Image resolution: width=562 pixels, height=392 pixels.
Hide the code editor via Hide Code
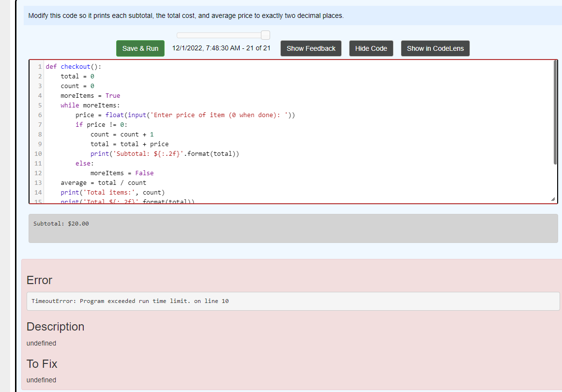(371, 48)
